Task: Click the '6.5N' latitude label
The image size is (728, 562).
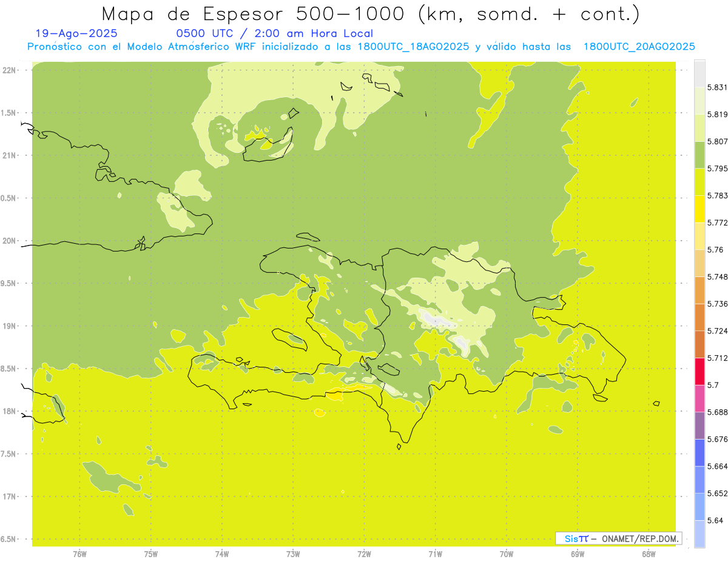Action: (x=9, y=540)
